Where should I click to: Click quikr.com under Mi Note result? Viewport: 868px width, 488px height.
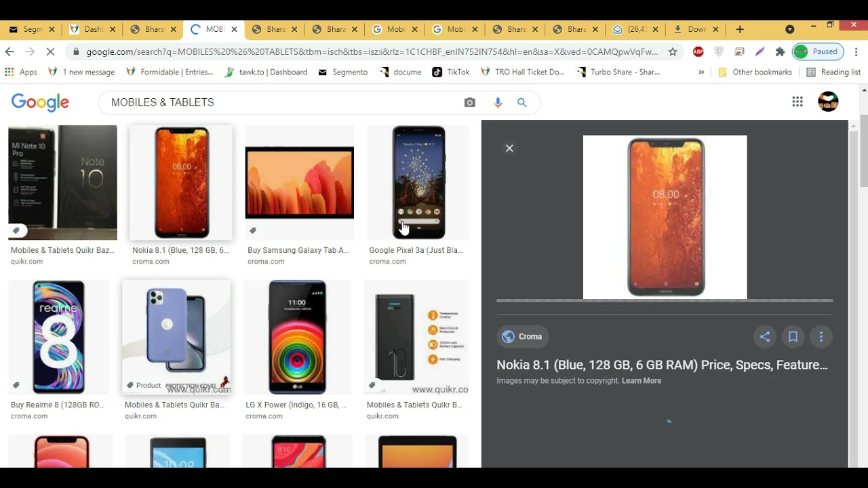[x=26, y=262]
